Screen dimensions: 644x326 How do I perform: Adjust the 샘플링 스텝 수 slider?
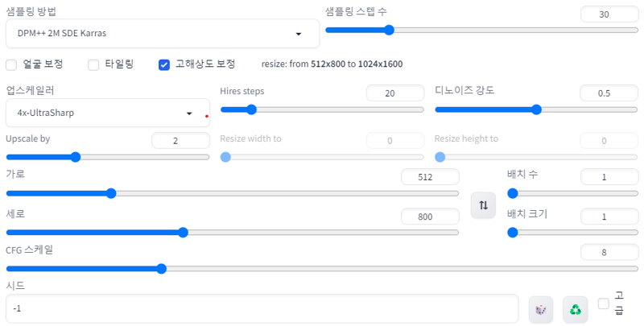(388, 30)
